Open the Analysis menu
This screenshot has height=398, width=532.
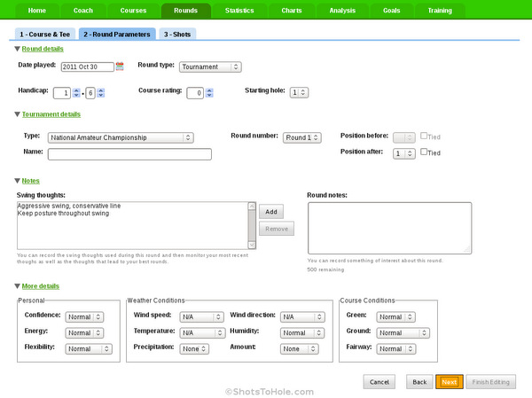pyautogui.click(x=342, y=11)
